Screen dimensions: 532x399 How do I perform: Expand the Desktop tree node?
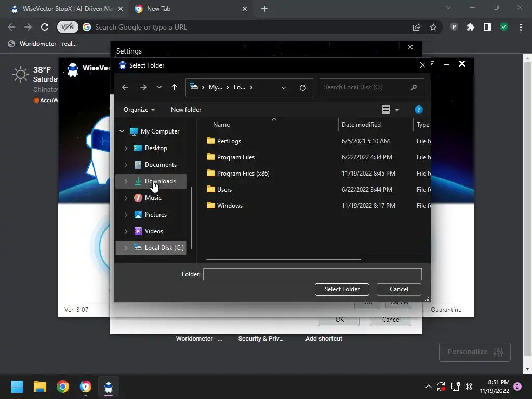(x=126, y=148)
